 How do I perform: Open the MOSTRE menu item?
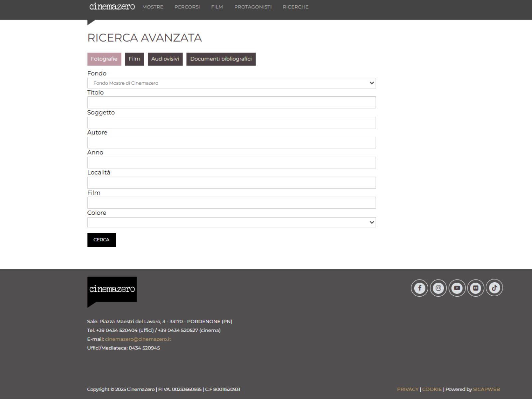[153, 7]
